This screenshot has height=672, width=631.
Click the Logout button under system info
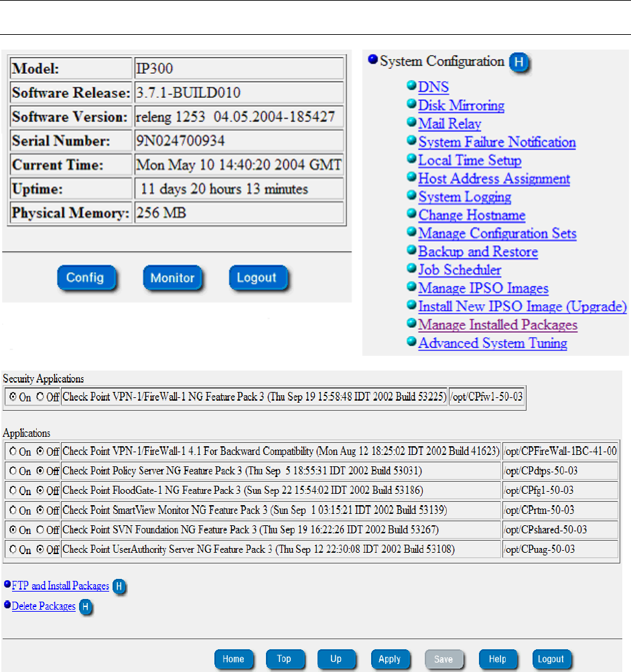(x=258, y=277)
